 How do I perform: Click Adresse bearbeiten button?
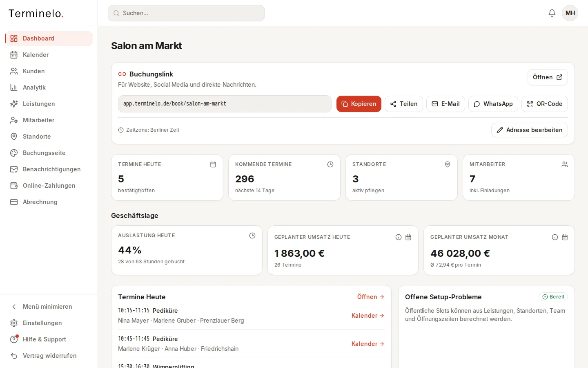point(530,130)
